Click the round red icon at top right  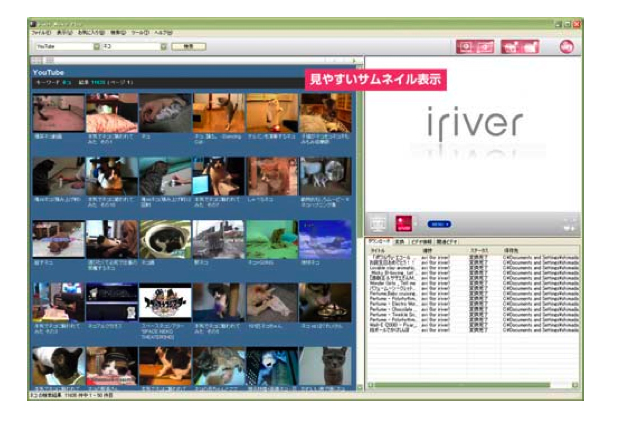coord(568,46)
